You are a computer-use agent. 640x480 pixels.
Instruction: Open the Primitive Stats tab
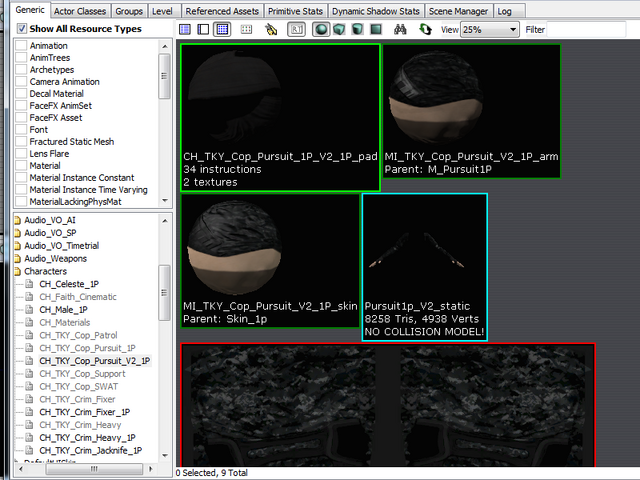[x=295, y=11]
